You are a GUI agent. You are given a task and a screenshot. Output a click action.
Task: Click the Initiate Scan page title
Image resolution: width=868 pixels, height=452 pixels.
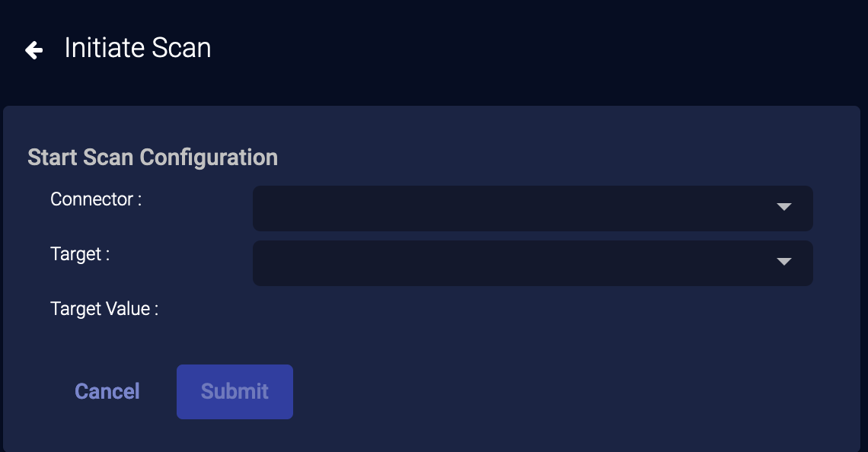(x=138, y=48)
